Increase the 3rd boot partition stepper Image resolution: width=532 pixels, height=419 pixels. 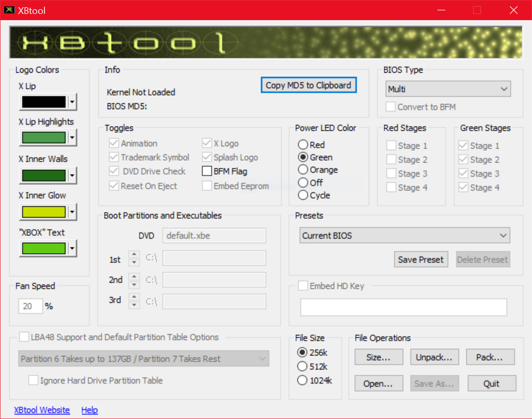pos(134,297)
